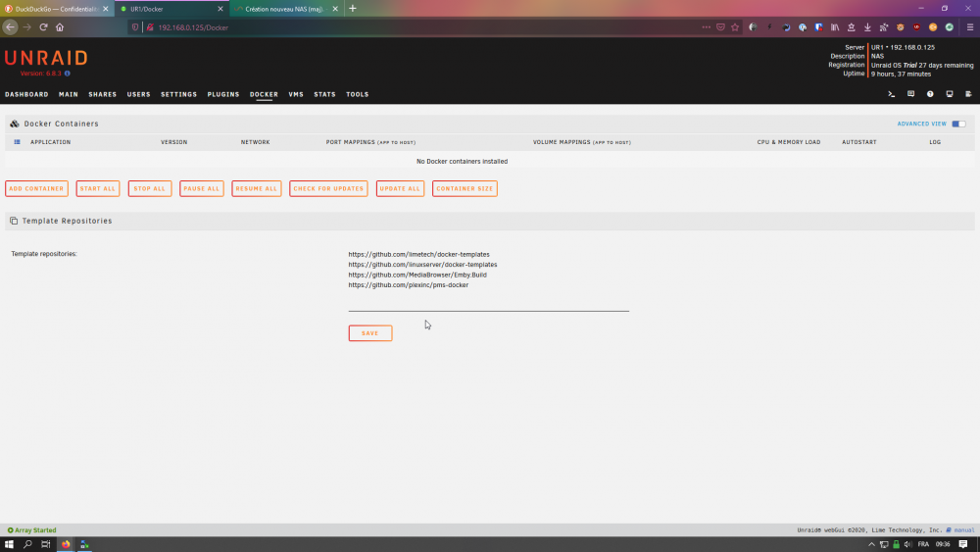Click the plexinc/pms-docker repository line
The image size is (980, 552).
point(408,284)
